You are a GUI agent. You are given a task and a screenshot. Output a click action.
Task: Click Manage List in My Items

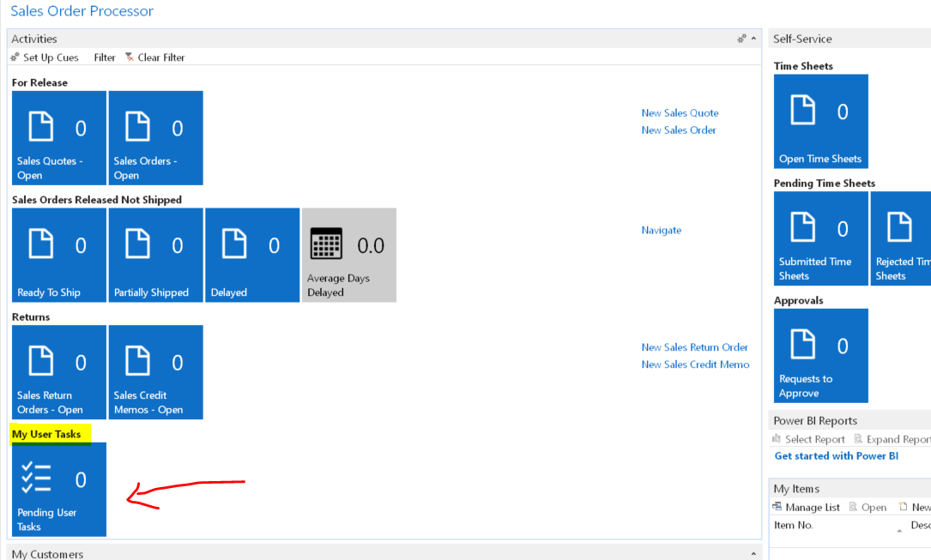coord(806,507)
